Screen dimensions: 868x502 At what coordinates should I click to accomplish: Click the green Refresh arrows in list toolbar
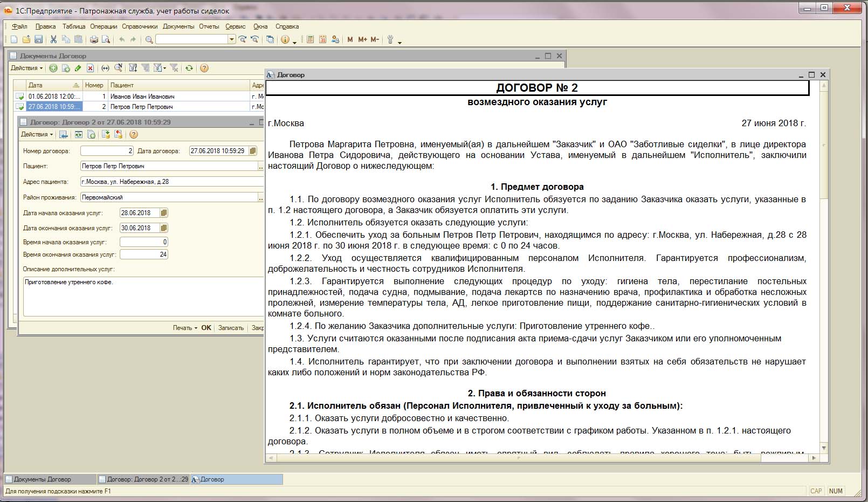tap(189, 68)
